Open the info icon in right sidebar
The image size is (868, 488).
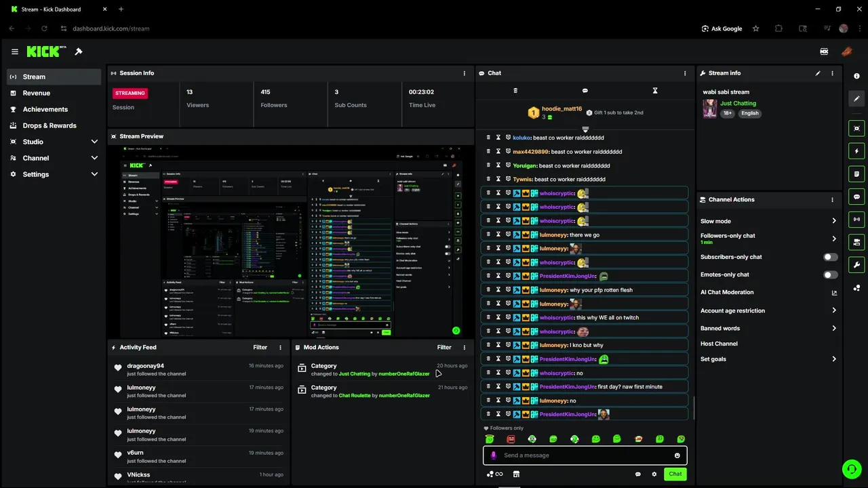(856, 76)
